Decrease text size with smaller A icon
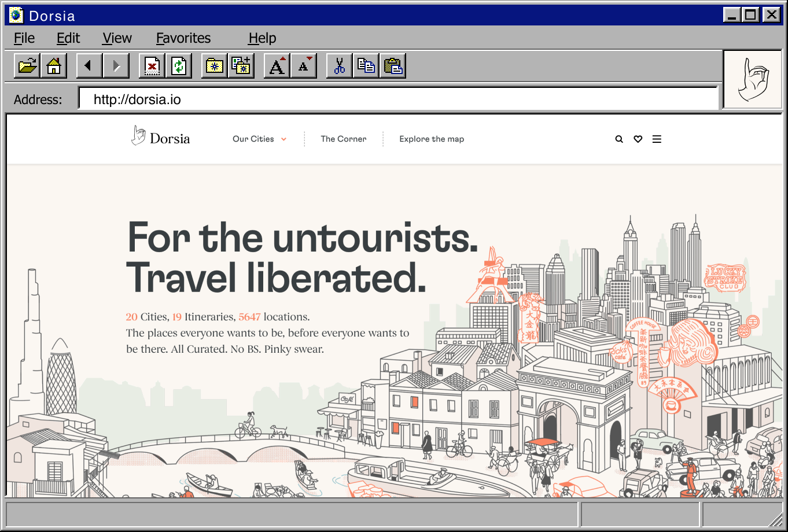 [304, 66]
